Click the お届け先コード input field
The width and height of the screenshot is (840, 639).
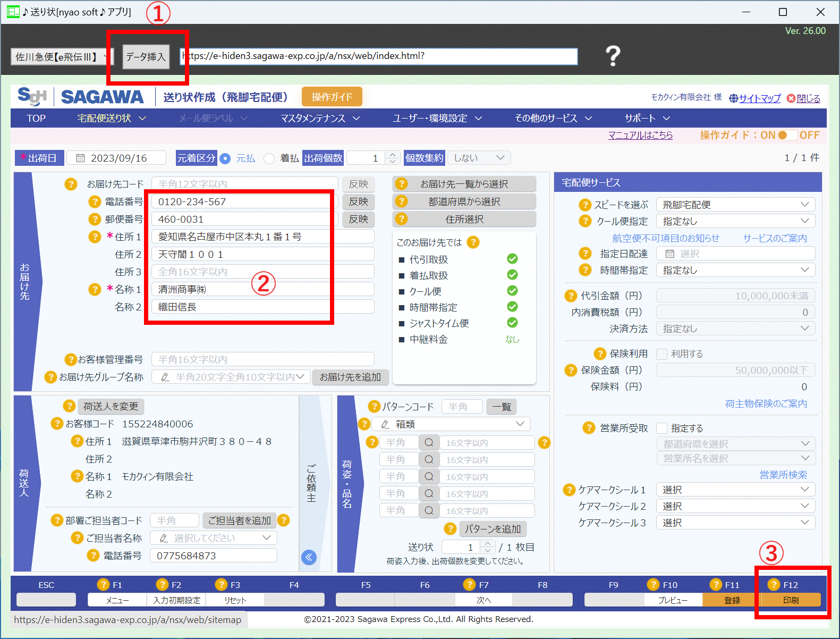click(244, 184)
